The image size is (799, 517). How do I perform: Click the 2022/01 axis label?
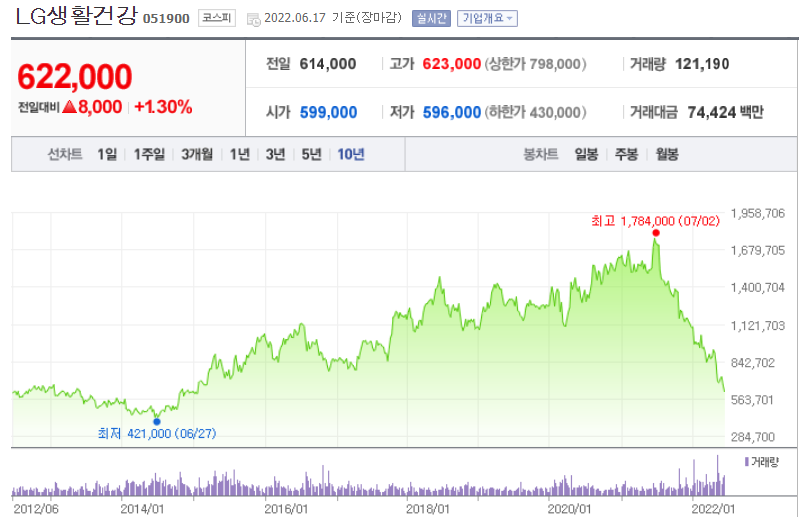(x=713, y=509)
